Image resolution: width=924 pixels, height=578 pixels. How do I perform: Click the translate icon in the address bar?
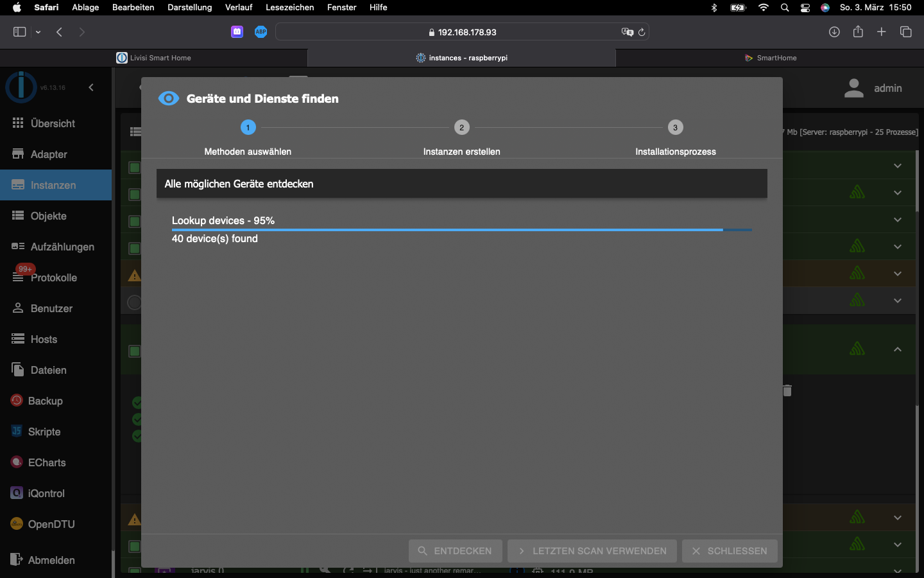[x=627, y=32]
